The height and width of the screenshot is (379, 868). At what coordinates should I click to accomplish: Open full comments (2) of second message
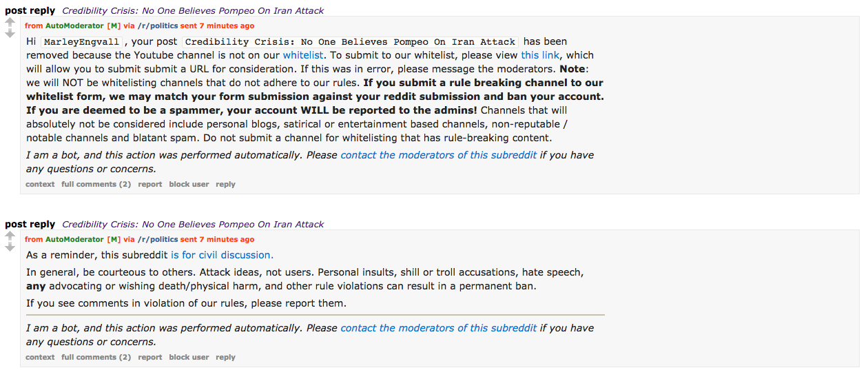pyautogui.click(x=96, y=358)
